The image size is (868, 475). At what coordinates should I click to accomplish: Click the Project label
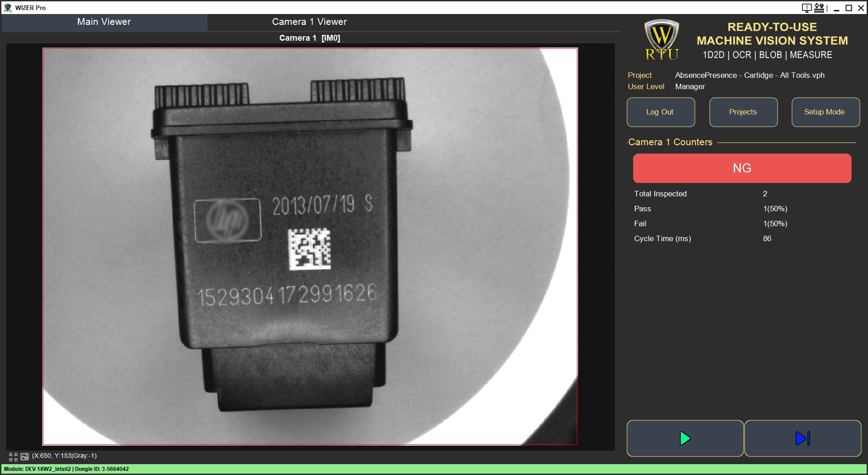pyautogui.click(x=640, y=75)
